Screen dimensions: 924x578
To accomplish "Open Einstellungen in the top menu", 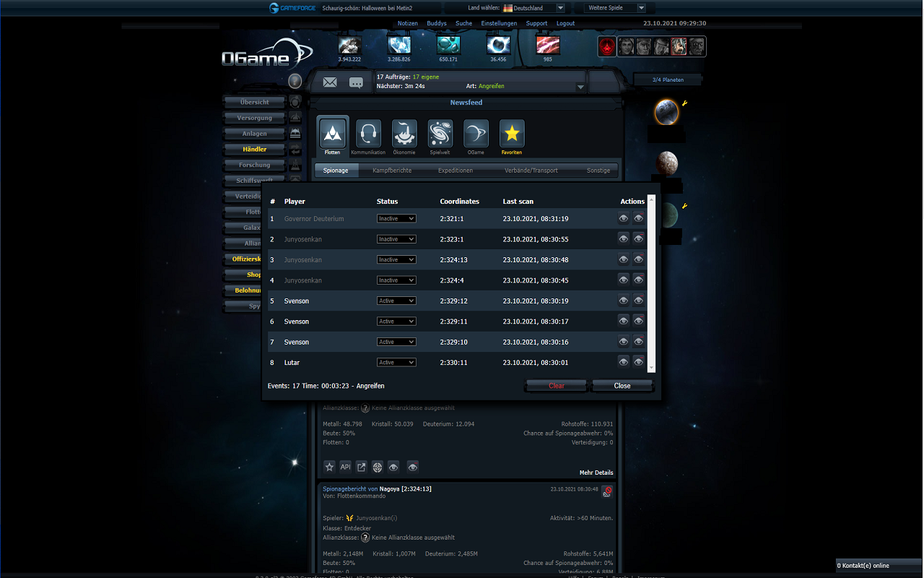I will pos(499,23).
